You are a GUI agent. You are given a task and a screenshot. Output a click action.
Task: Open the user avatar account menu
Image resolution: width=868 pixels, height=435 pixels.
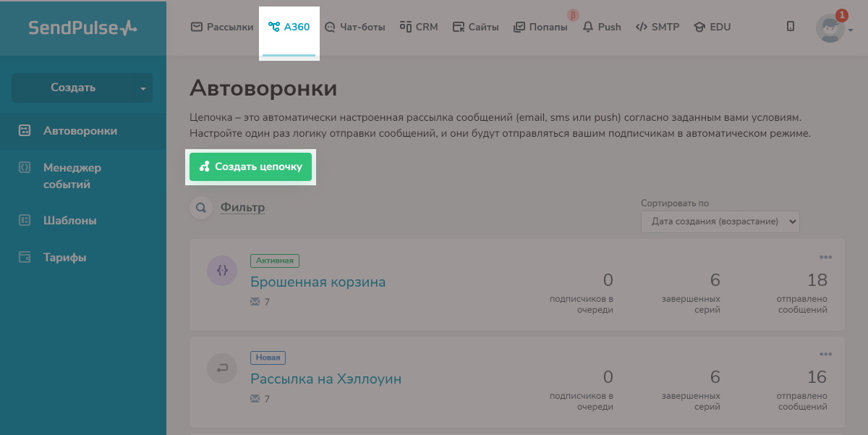pyautogui.click(x=830, y=28)
